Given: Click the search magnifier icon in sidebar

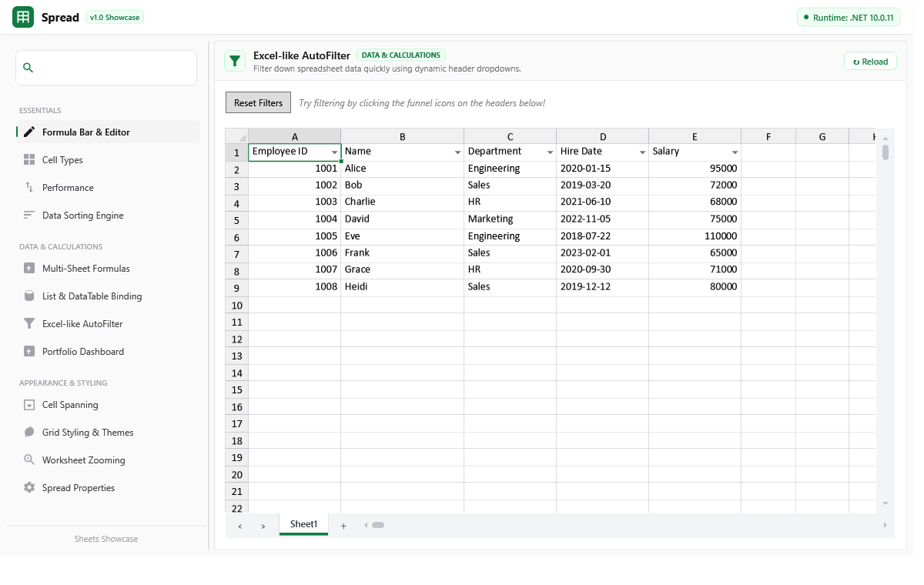Looking at the screenshot, I should pyautogui.click(x=28, y=68).
